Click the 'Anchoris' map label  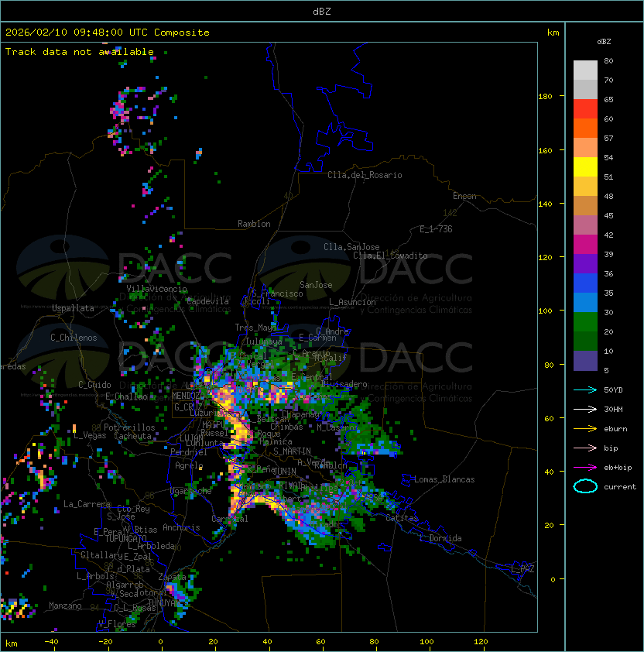tap(181, 527)
